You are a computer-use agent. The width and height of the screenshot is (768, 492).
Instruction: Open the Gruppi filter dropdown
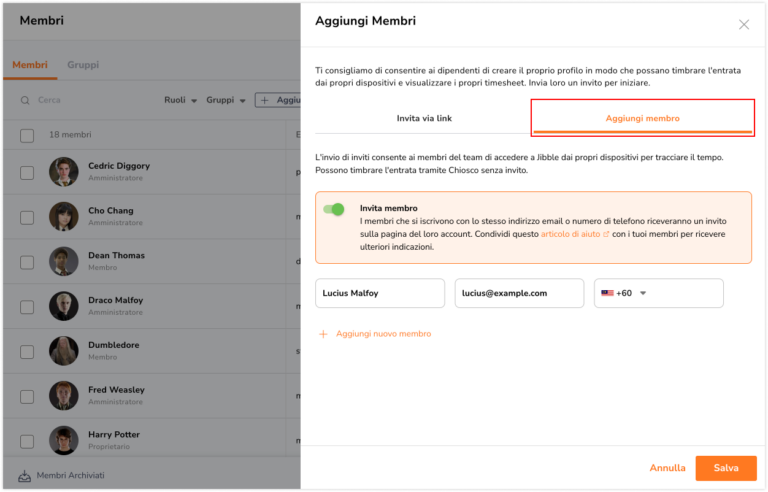click(x=226, y=100)
